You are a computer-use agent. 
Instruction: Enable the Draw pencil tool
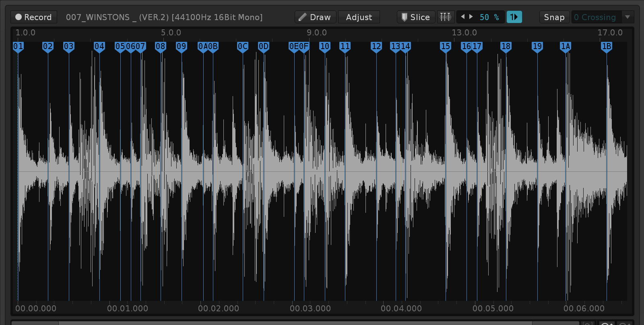pyautogui.click(x=315, y=17)
